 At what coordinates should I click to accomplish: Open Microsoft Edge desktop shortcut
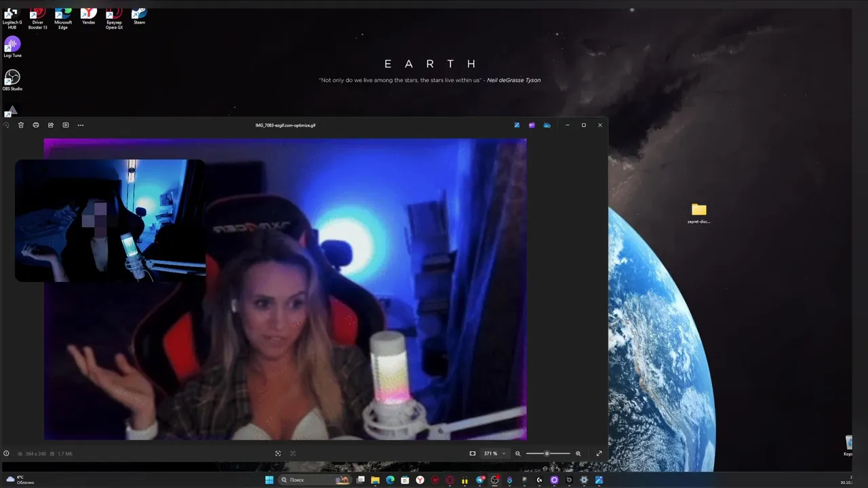point(63,18)
